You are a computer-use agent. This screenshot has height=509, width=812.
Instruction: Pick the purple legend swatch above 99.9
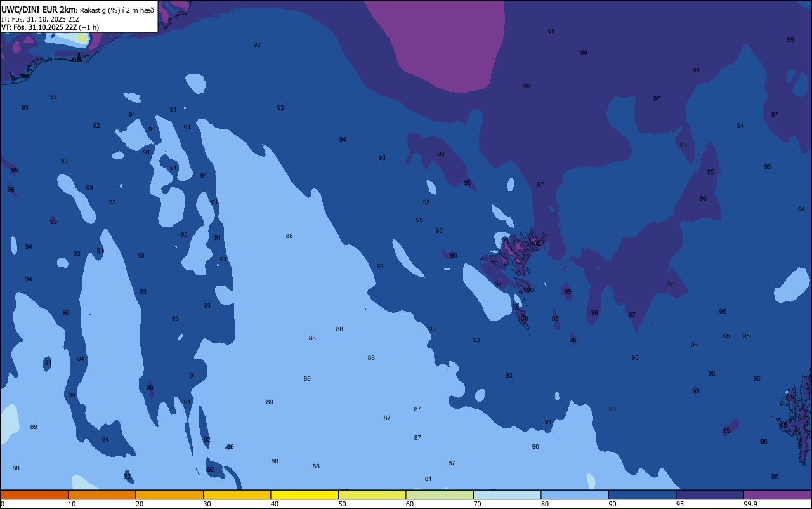(x=777, y=494)
